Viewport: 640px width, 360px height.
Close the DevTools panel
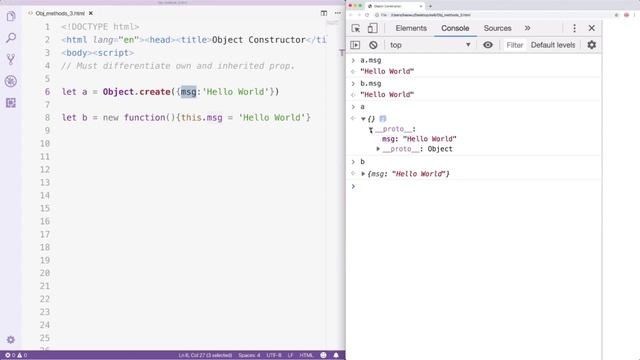[x=591, y=28]
